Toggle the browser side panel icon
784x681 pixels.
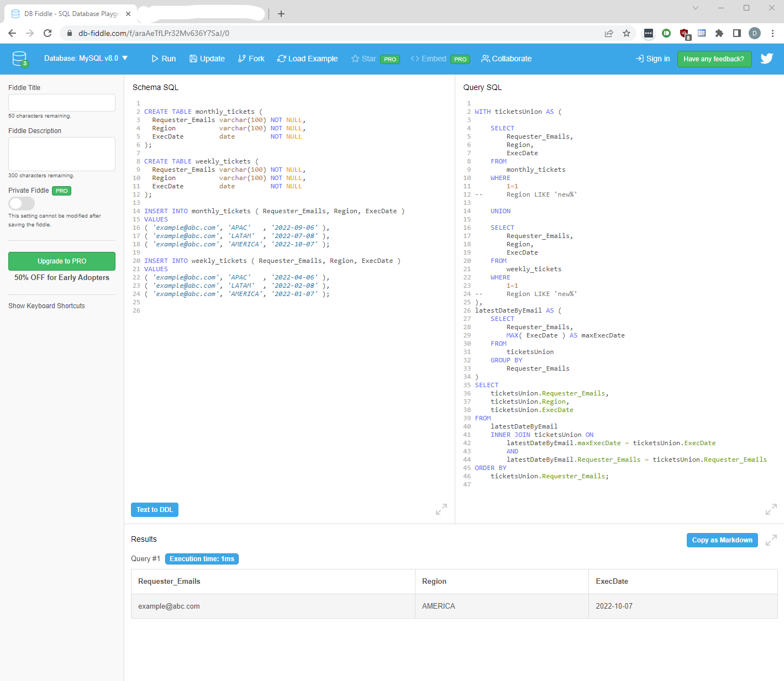(x=737, y=33)
